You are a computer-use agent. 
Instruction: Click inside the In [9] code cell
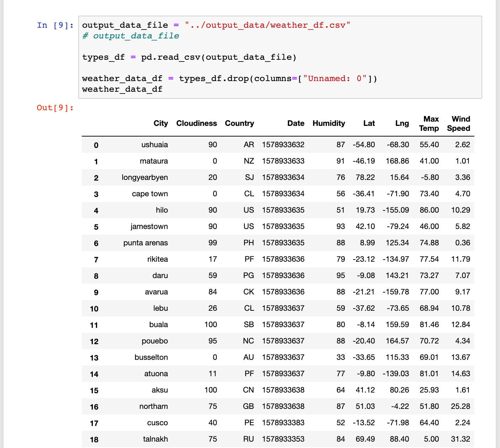point(280,57)
